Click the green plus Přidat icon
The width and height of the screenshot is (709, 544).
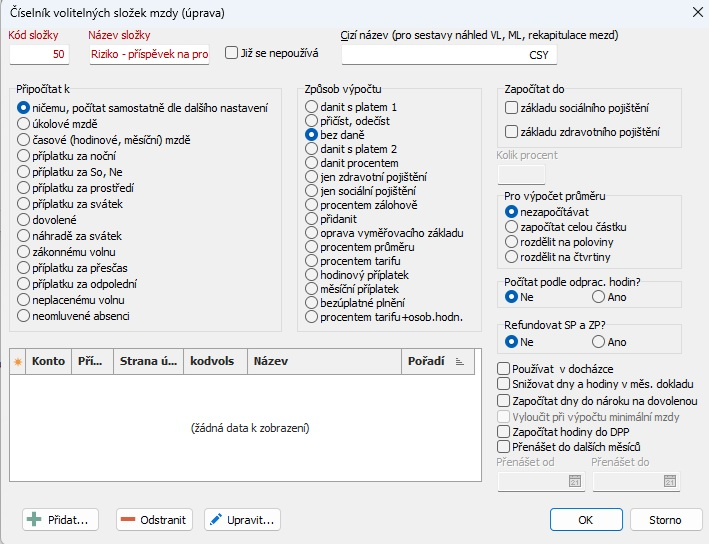(34, 520)
